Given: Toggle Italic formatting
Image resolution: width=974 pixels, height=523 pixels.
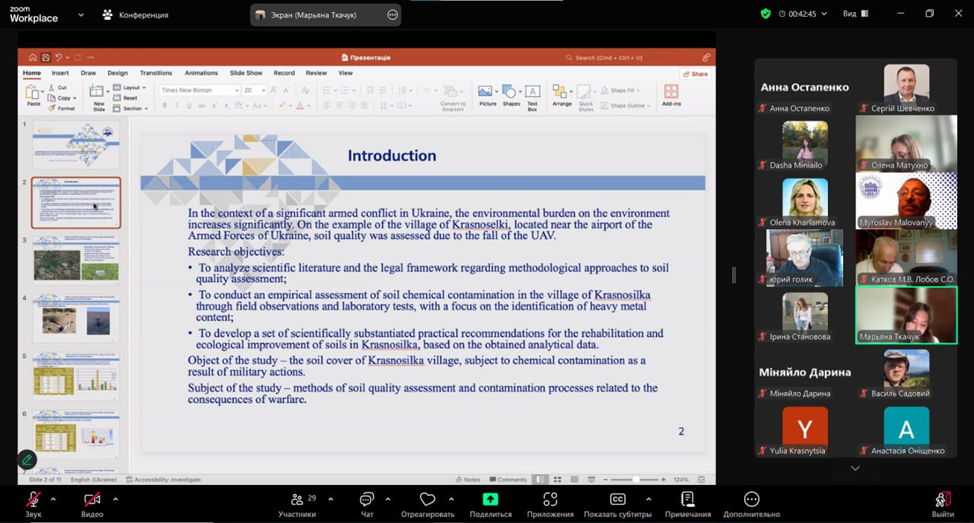Looking at the screenshot, I should (177, 106).
